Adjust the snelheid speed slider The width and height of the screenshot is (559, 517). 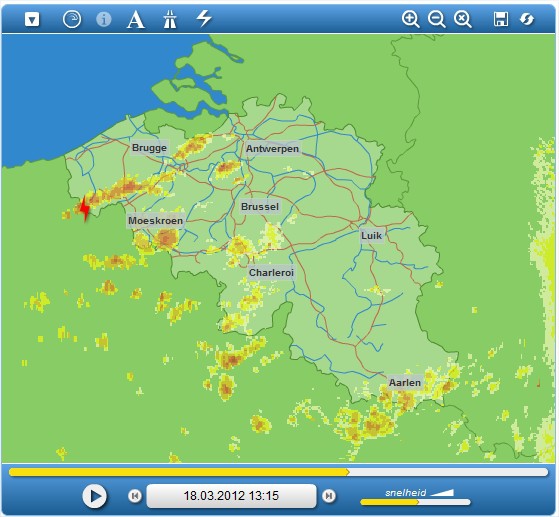415,502
